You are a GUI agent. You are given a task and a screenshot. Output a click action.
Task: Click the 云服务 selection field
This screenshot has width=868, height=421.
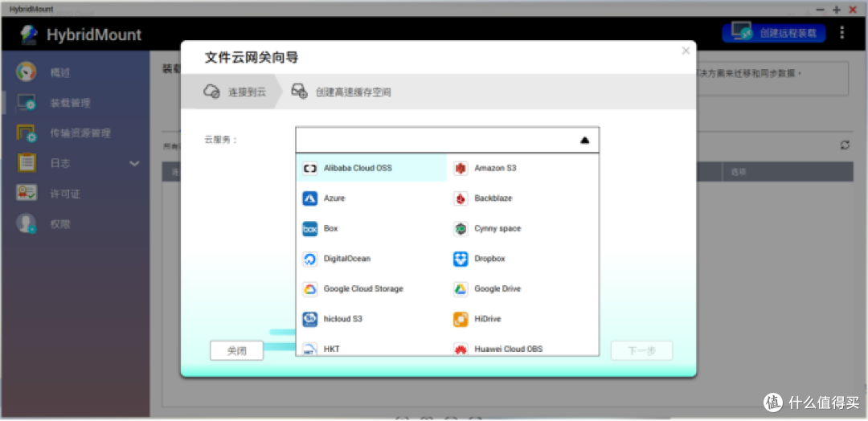click(448, 140)
